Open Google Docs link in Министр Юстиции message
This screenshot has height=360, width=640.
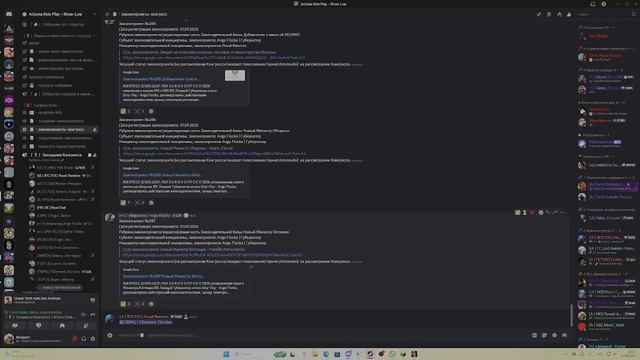213,255
